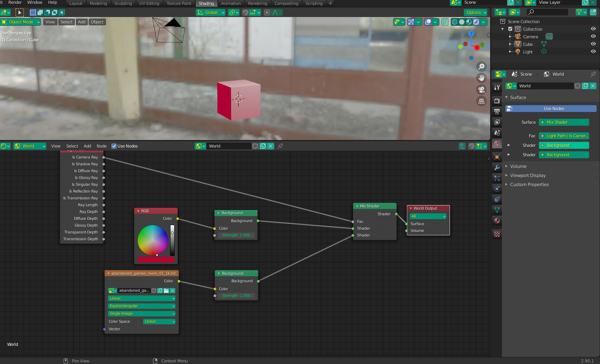Open the Particles properties tab
Screen dimensions: 600x364
497,178
